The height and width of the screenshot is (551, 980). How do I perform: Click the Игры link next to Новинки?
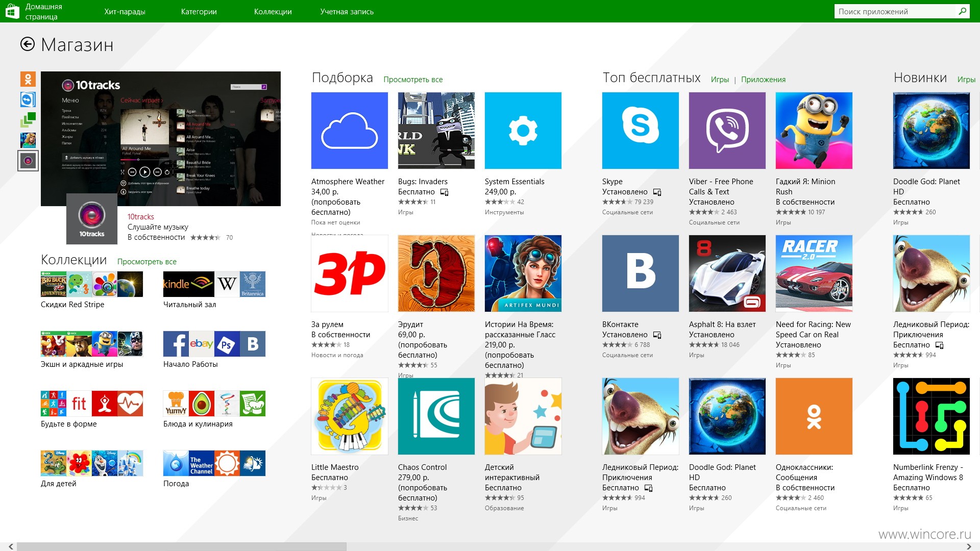point(966,80)
